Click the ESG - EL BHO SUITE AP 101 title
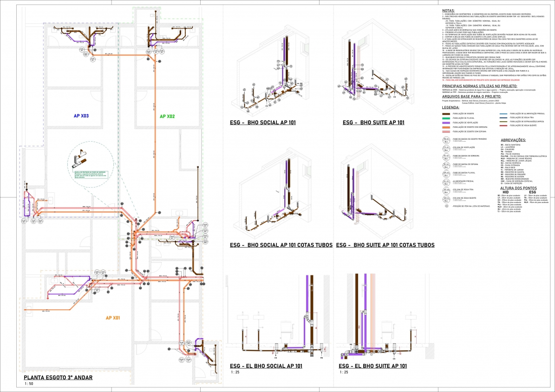The width and height of the screenshot is (555, 392). click(x=373, y=366)
